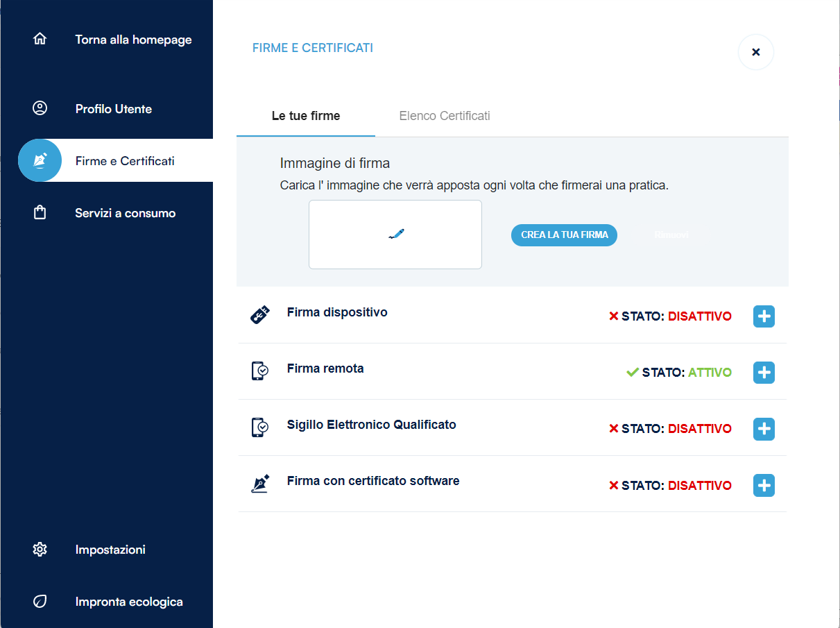Expand Firma con certificato software plus button
The image size is (840, 628).
764,486
